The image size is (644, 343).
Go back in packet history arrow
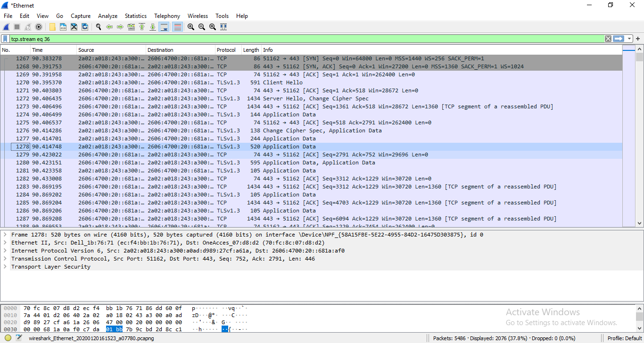point(109,27)
